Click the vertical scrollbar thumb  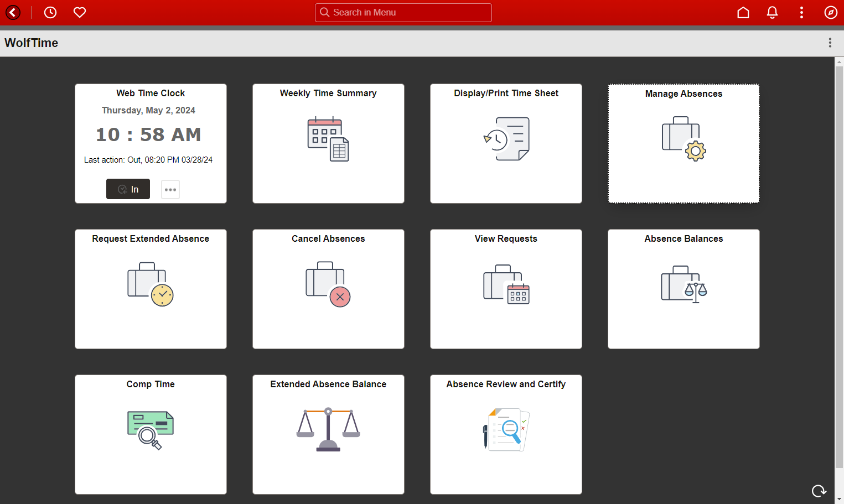(839, 267)
